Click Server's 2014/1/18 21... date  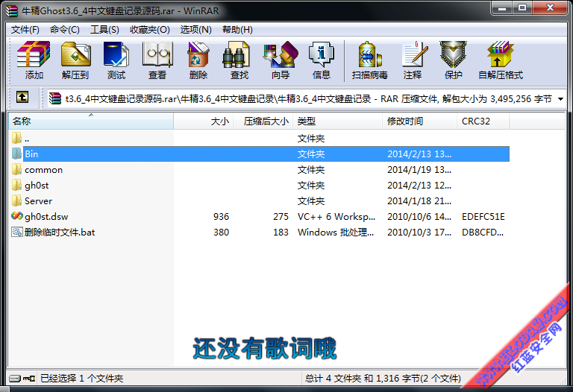419,201
